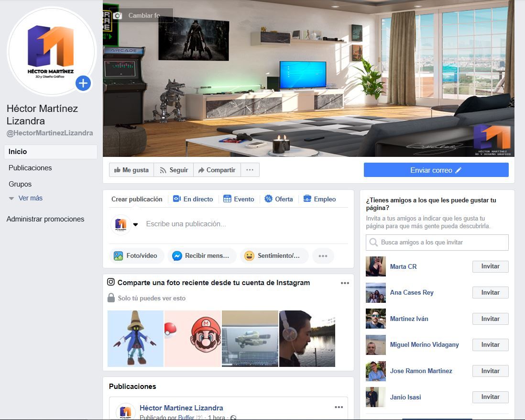525x420 pixels.
Task: Click the camera icon to change cover photo
Action: point(117,15)
